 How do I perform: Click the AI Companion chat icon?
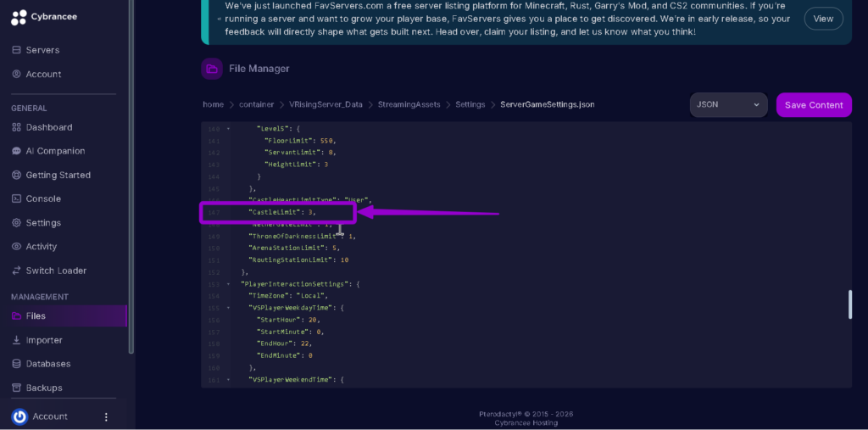click(17, 151)
